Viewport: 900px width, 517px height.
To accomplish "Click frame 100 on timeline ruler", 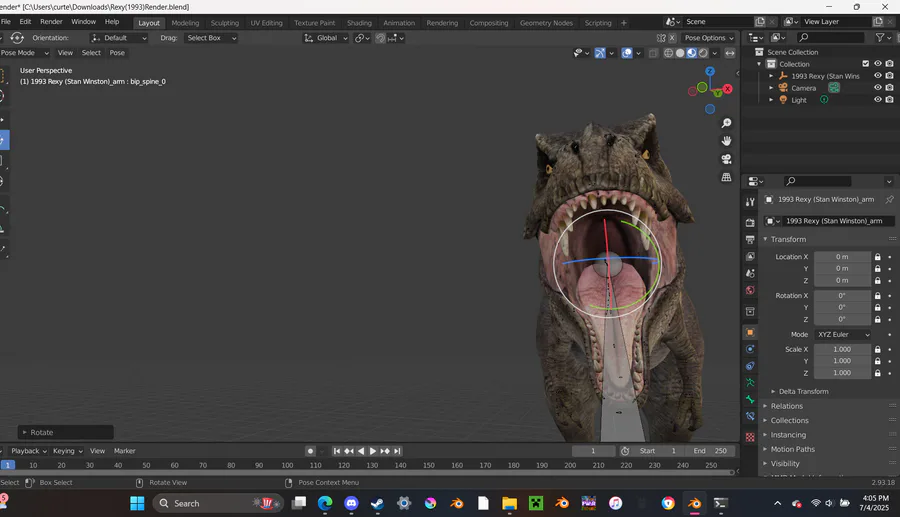I will click(287, 465).
